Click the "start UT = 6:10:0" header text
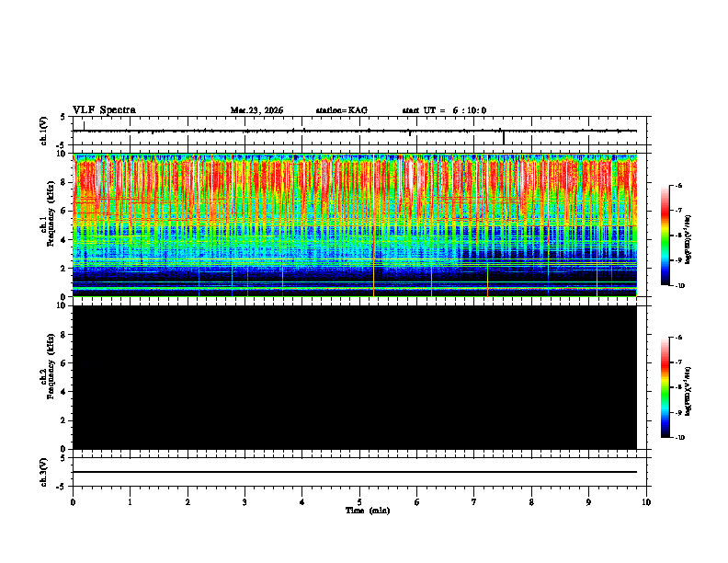 click(x=444, y=110)
